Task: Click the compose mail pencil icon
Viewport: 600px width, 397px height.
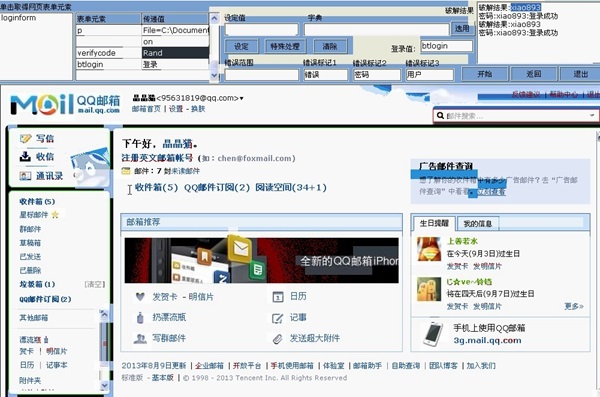Action: [x=25, y=139]
